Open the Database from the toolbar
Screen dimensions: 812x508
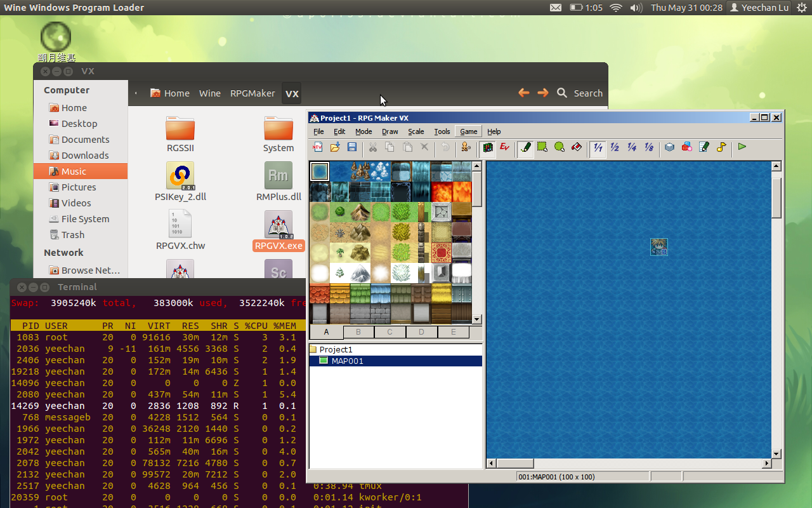coord(670,147)
